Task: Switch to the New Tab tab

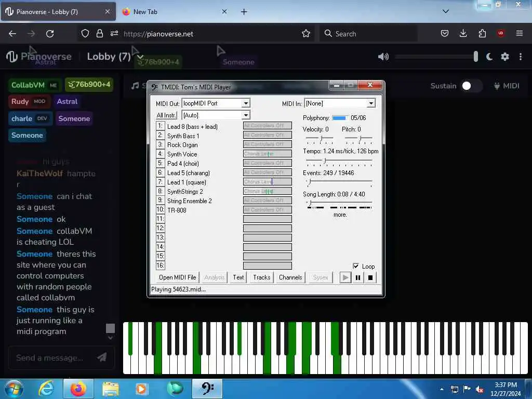Action: coord(175,11)
